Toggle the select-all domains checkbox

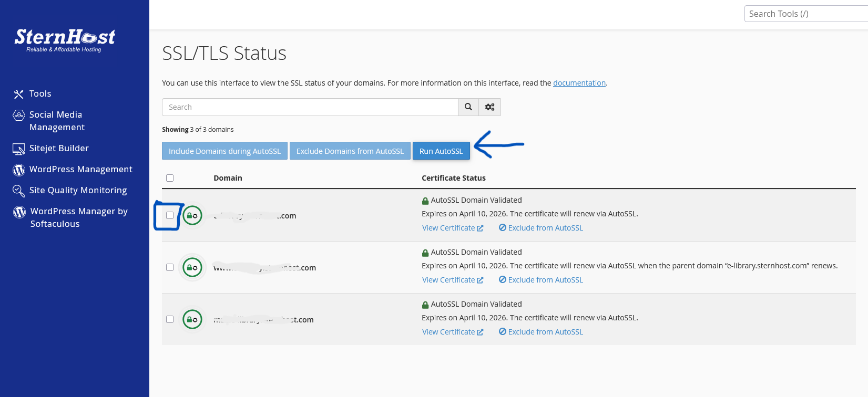(170, 178)
